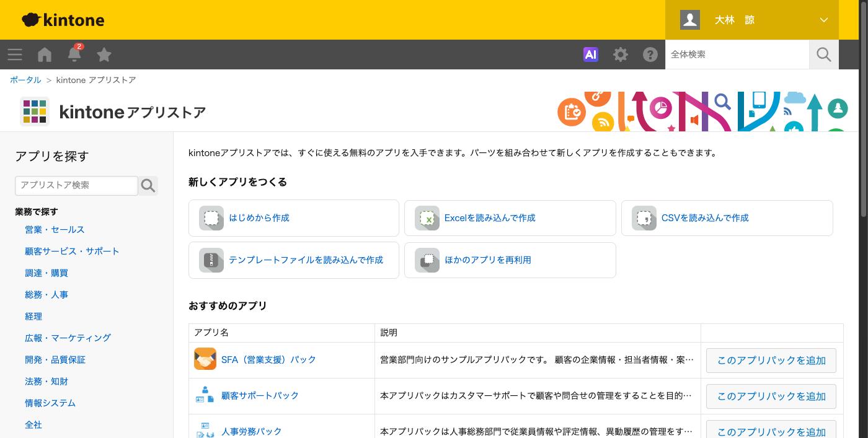Add the 人事労務パック app pack
This screenshot has width=868, height=438.
pyautogui.click(x=771, y=429)
